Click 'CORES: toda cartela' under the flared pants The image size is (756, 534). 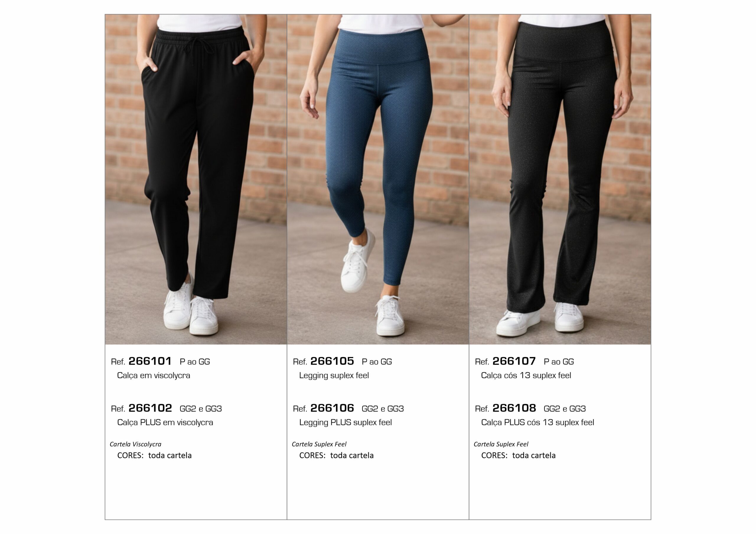(x=518, y=455)
